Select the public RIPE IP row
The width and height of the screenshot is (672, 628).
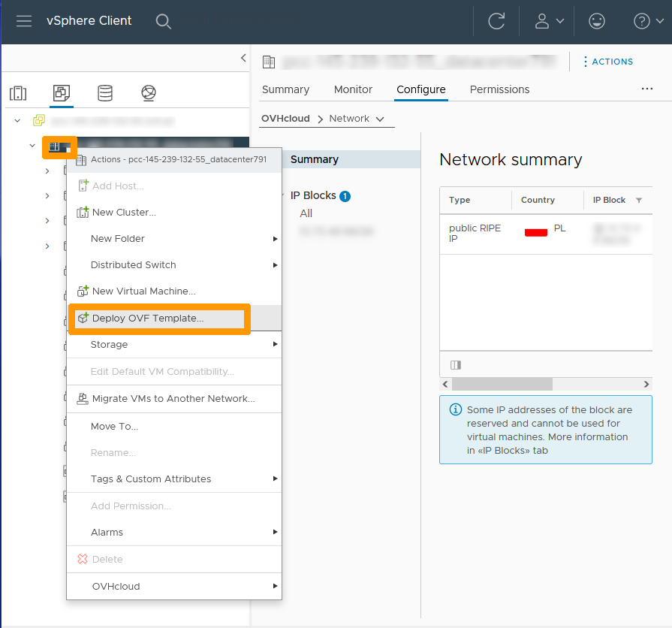coord(546,234)
